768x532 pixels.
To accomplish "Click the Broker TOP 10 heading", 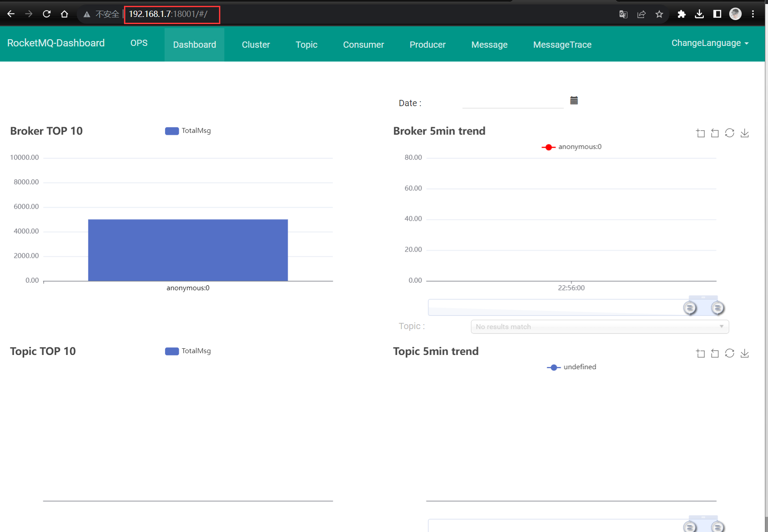I will pyautogui.click(x=46, y=131).
